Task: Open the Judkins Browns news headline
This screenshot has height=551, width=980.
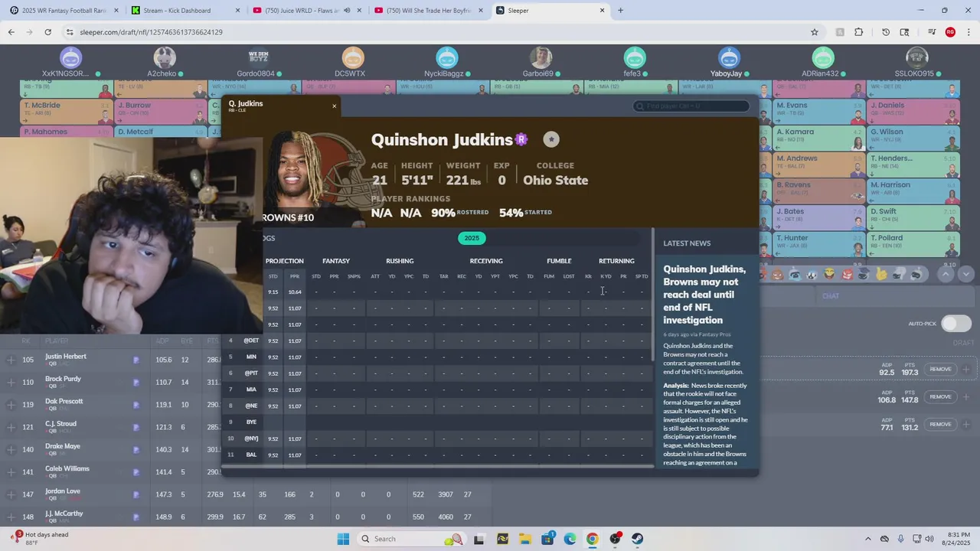Action: 704,295
